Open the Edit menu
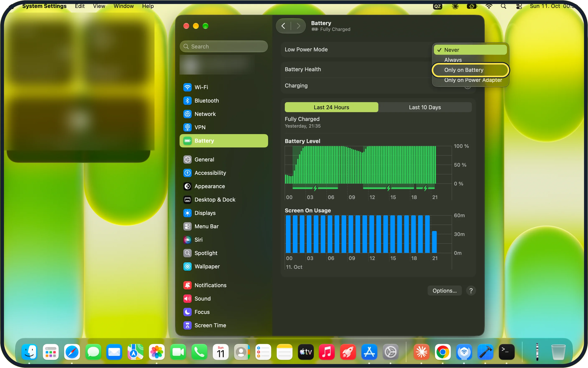Image resolution: width=588 pixels, height=368 pixels. pyautogui.click(x=80, y=6)
